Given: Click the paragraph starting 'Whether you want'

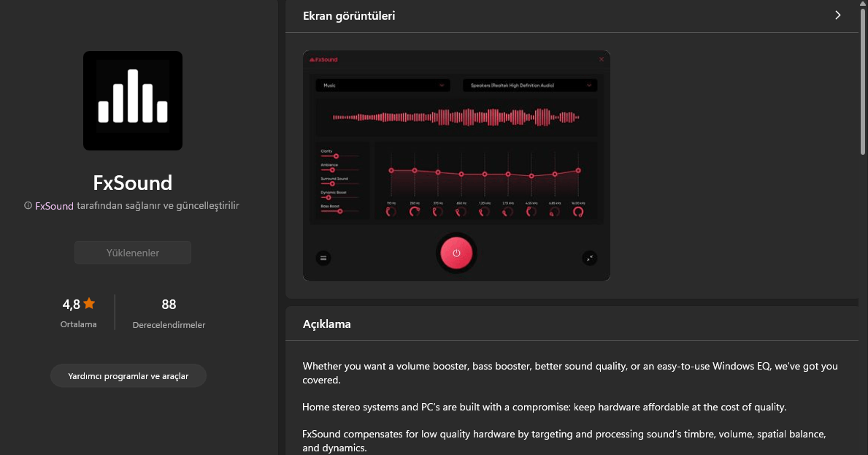Looking at the screenshot, I should click(570, 373).
